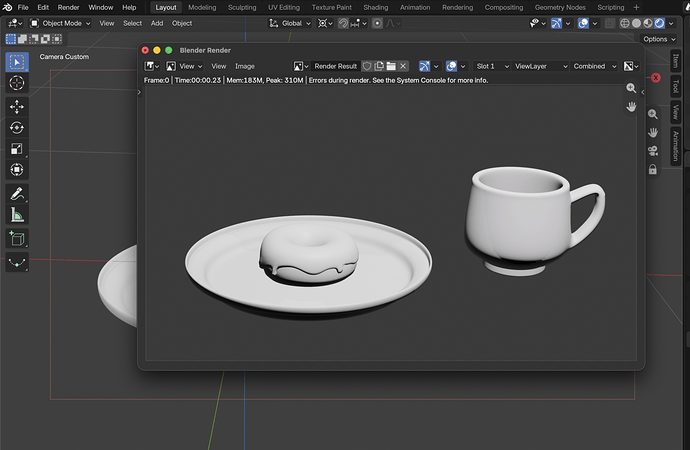
Task: Select the Scale tool
Action: 17,149
